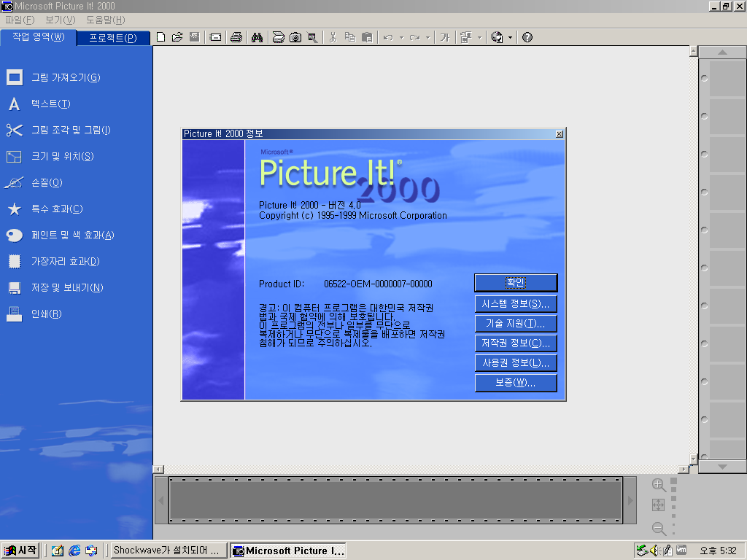Viewport: 747px width, 560px height.
Task: Click the New document toolbar icon
Action: click(x=161, y=37)
